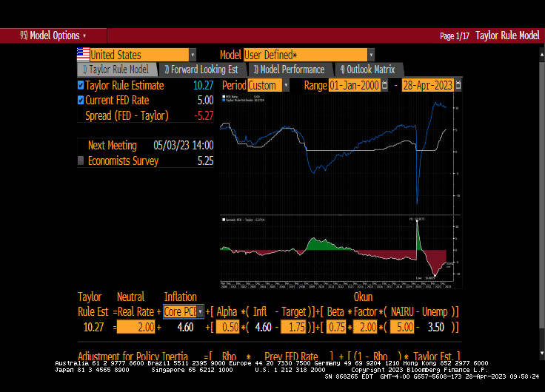Switch to the Model Performance tab
The height and width of the screenshot is (392, 545).
(x=289, y=70)
